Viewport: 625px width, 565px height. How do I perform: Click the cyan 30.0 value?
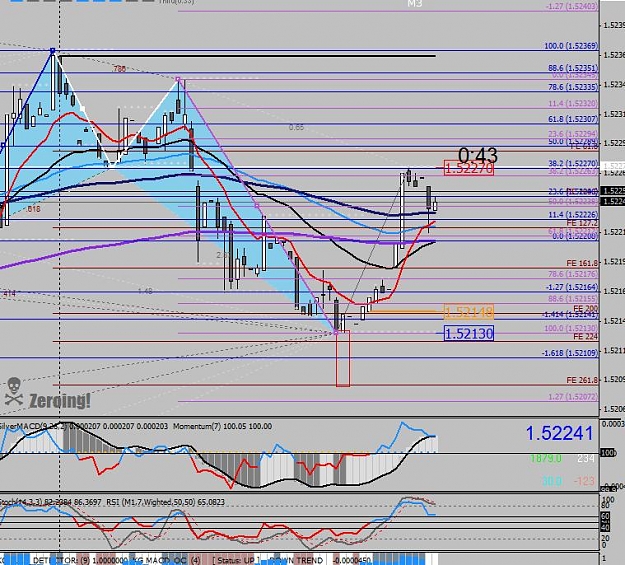tap(552, 481)
